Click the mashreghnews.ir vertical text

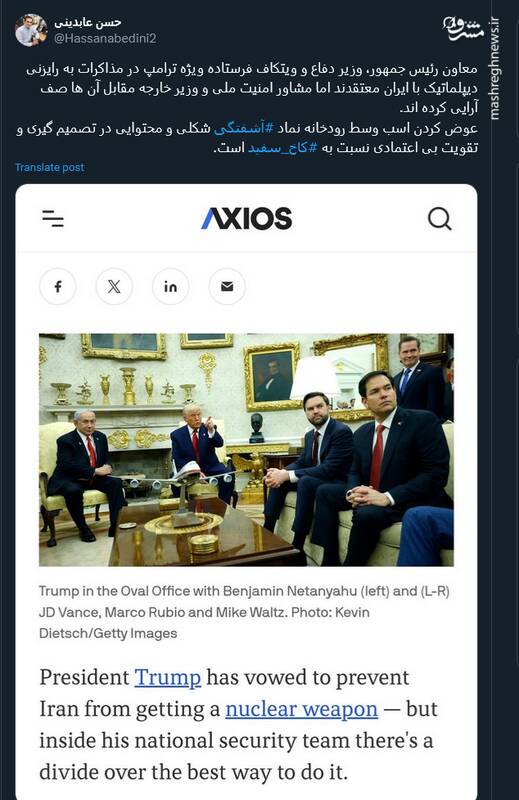point(494,68)
